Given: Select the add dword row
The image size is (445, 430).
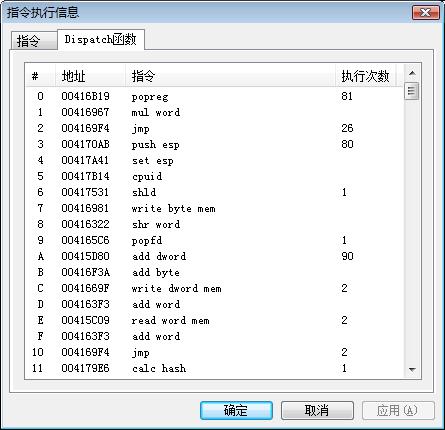Looking at the screenshot, I should click(214, 256).
